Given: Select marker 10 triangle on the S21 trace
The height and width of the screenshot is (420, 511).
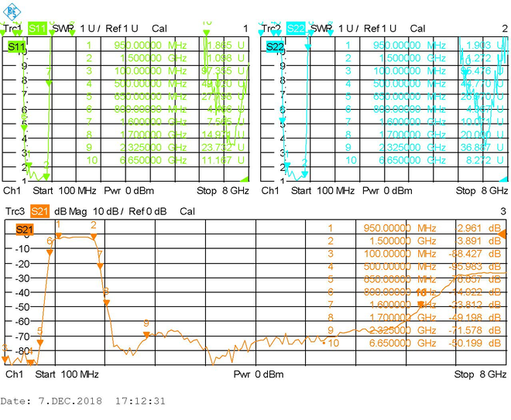Looking at the screenshot, I should [420, 305].
